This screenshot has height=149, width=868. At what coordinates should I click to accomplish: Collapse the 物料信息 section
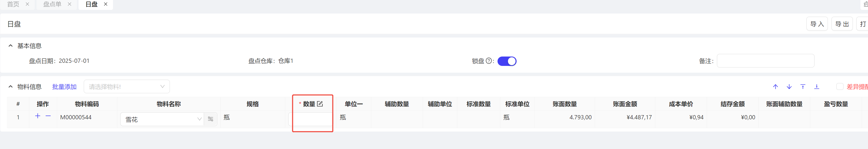[x=10, y=87]
